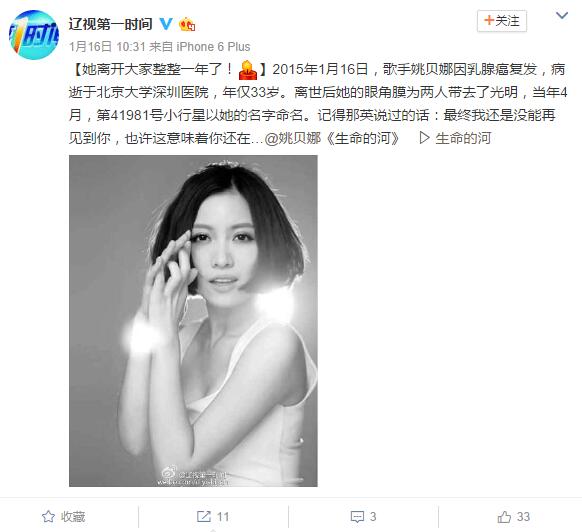Click the star 收藏 icon

coord(48,516)
